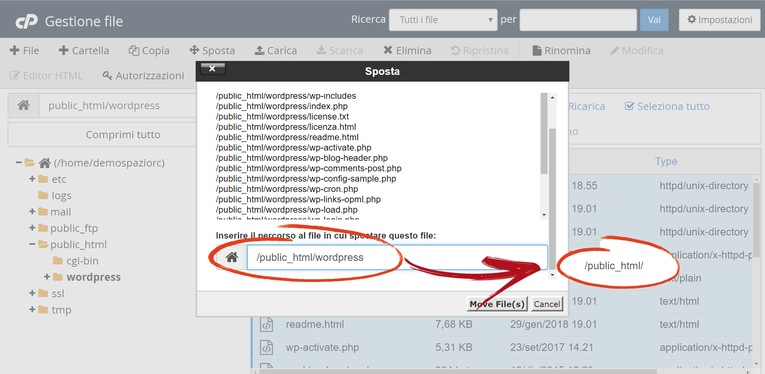Image resolution: width=765 pixels, height=374 pixels.
Task: Click the cPanel logo icon
Action: pyautogui.click(x=27, y=21)
